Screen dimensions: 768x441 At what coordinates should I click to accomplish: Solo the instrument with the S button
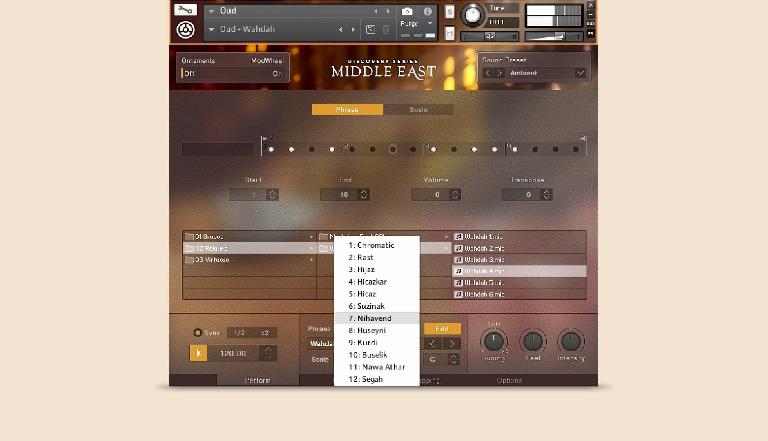(x=450, y=12)
